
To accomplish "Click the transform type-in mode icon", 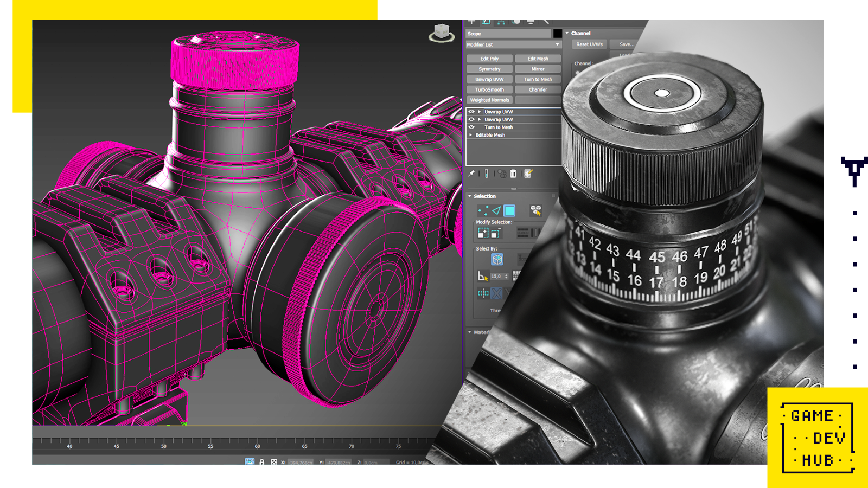I will tap(274, 462).
